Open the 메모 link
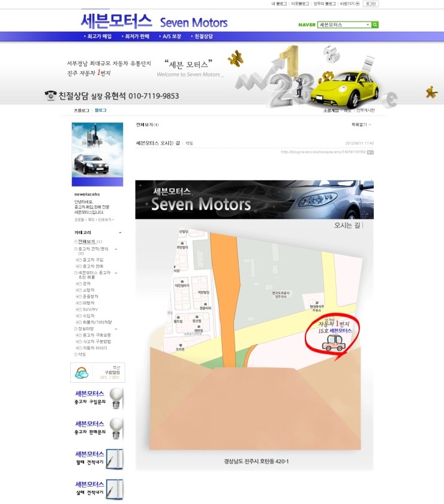Screen dimensions: 444x504 (x=347, y=110)
